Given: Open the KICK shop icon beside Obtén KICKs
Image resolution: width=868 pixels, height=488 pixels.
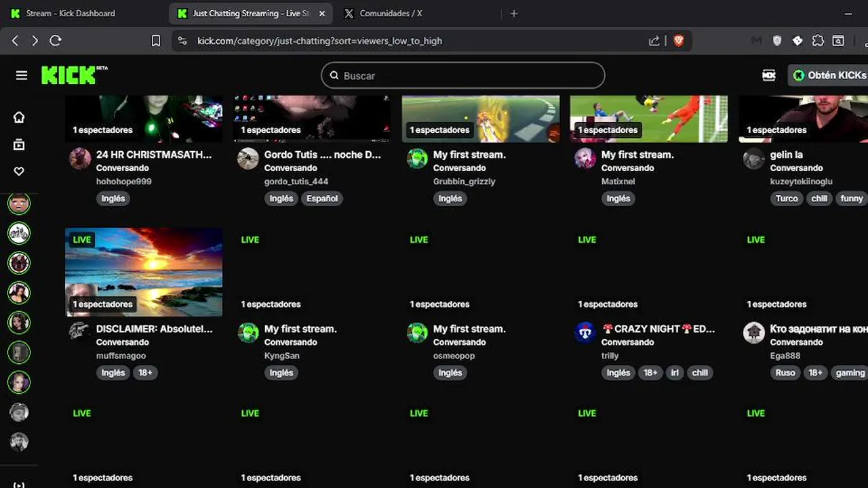Looking at the screenshot, I should click(769, 75).
